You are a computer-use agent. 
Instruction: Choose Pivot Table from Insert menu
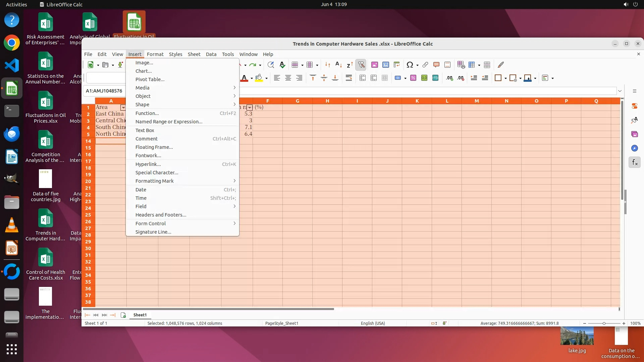tap(150, 79)
